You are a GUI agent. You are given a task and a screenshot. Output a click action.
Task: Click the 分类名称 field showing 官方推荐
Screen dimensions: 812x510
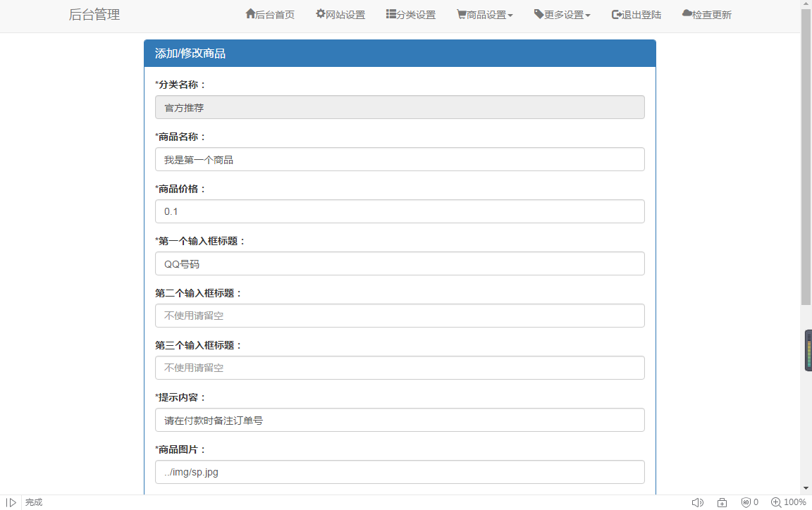[x=400, y=107]
